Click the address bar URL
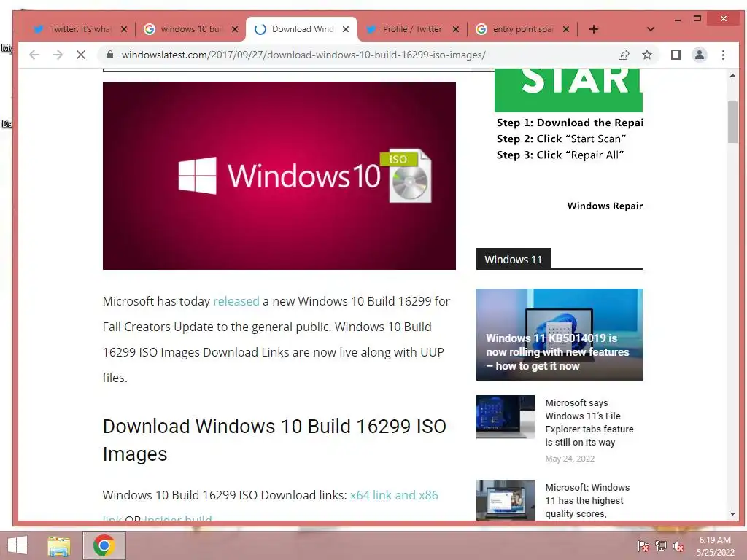Screen dimensions: 747x560 303,55
